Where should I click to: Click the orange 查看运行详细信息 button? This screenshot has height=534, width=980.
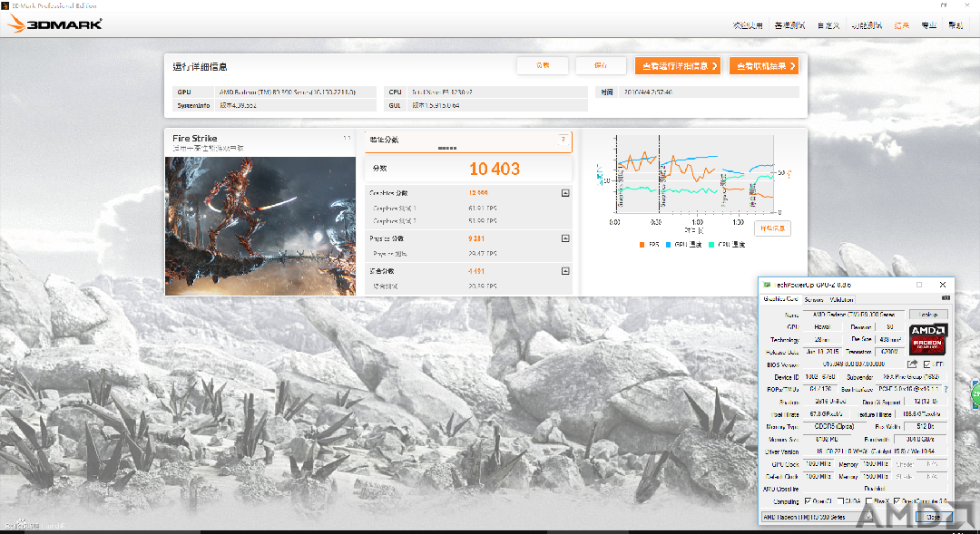click(678, 65)
